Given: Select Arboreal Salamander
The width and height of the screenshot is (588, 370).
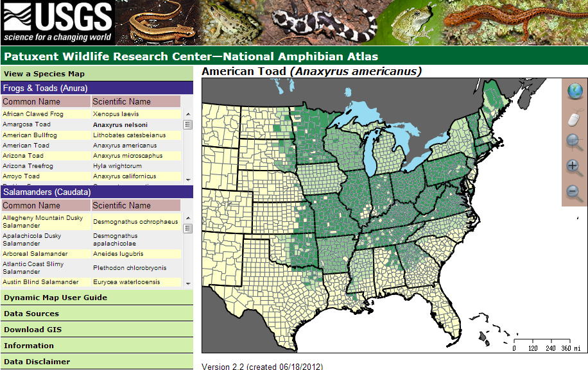Looking at the screenshot, I should [x=35, y=253].
